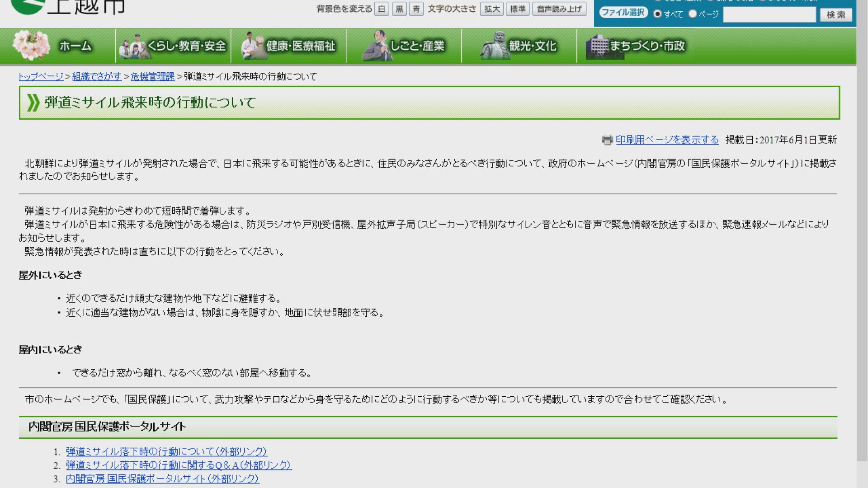The width and height of the screenshot is (868, 488).
Task: Click the printer icon
Action: coord(607,140)
